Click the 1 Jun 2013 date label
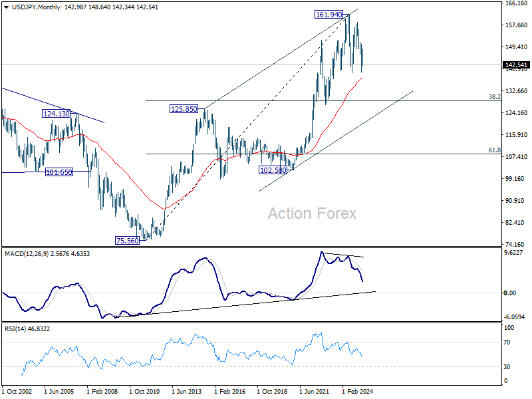This screenshot has height=399, width=532. [x=187, y=392]
